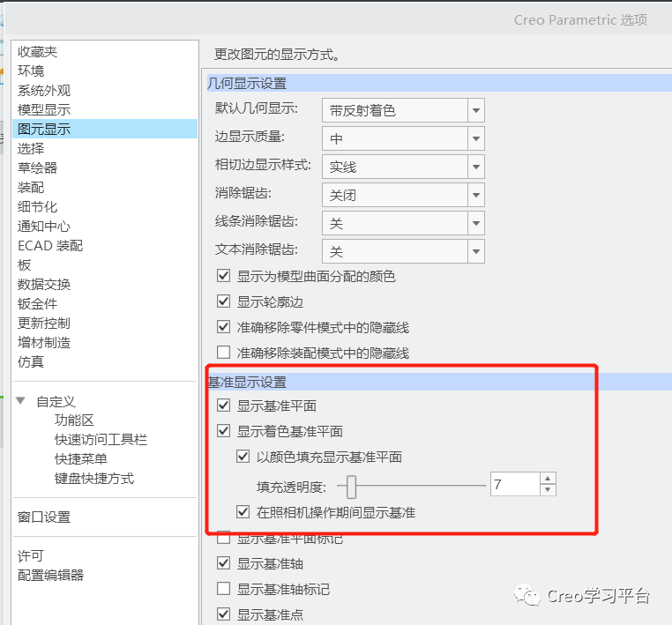Screen dimensions: 672x625
Task: Open 草绘器 settings
Action: (37, 167)
